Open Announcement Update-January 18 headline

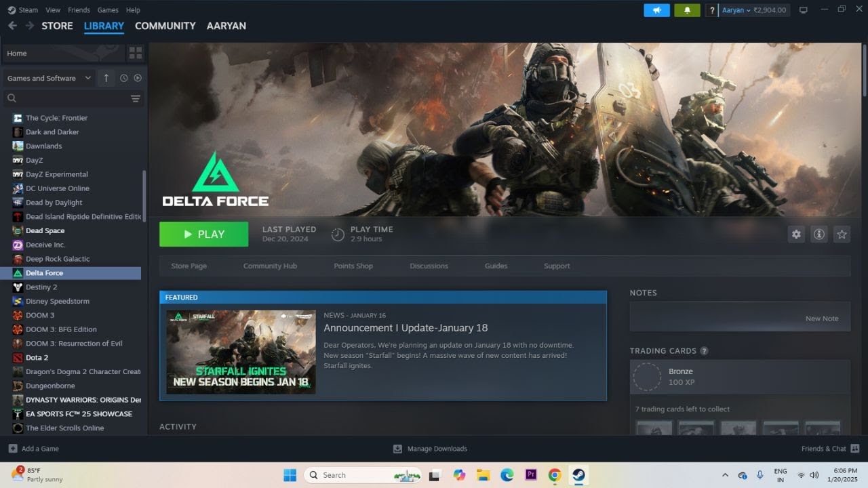pyautogui.click(x=406, y=328)
